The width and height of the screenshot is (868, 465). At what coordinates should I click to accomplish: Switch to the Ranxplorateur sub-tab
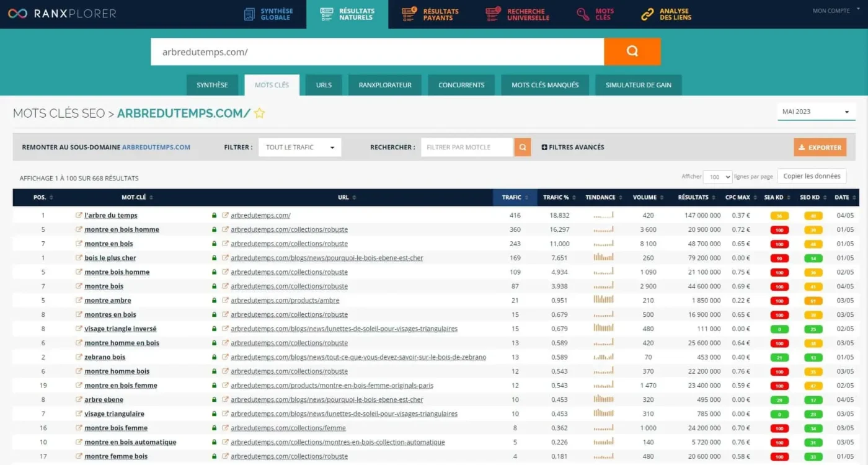point(385,85)
